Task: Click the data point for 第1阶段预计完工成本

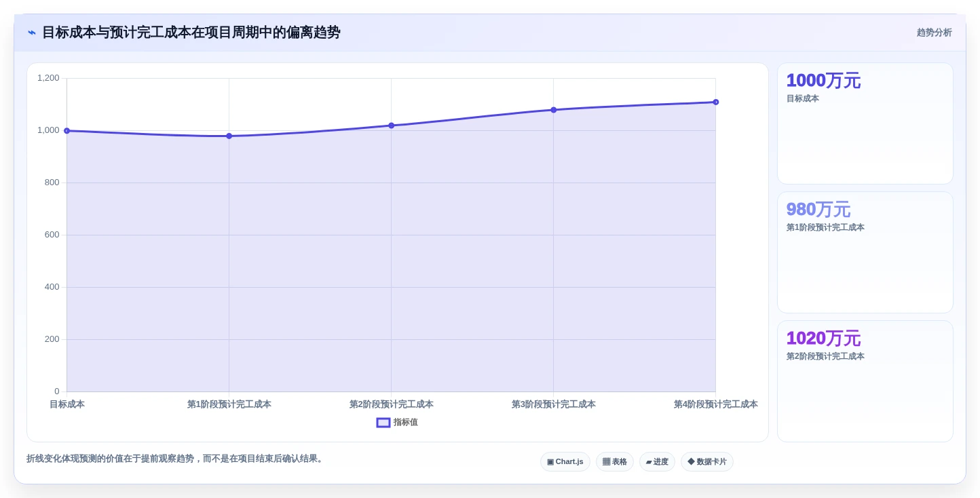Action: coord(229,136)
